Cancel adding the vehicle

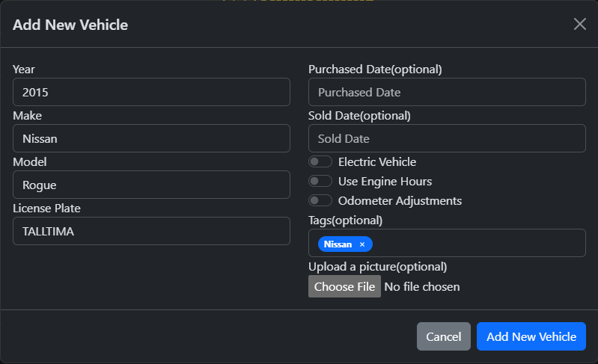444,336
